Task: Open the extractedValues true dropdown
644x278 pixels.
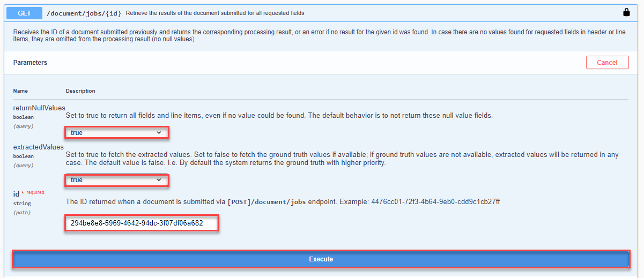Action: coord(117,180)
